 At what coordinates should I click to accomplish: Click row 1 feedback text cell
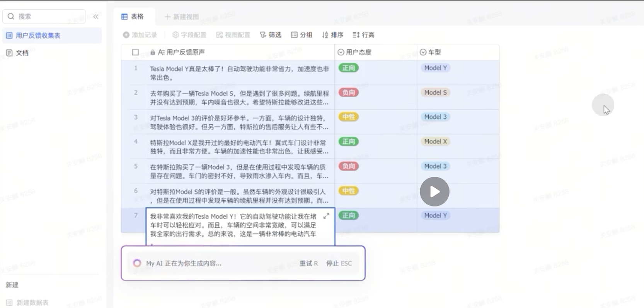point(240,73)
